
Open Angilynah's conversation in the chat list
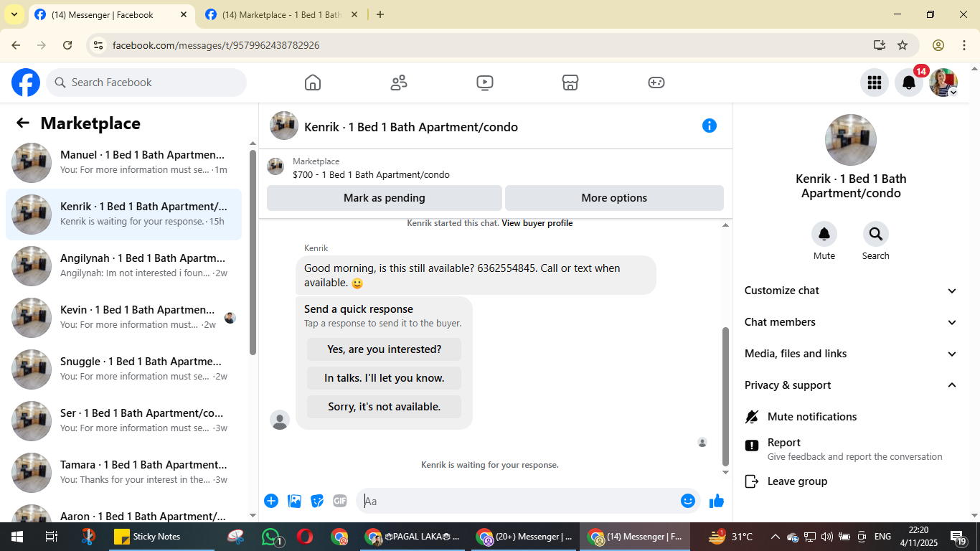point(123,266)
